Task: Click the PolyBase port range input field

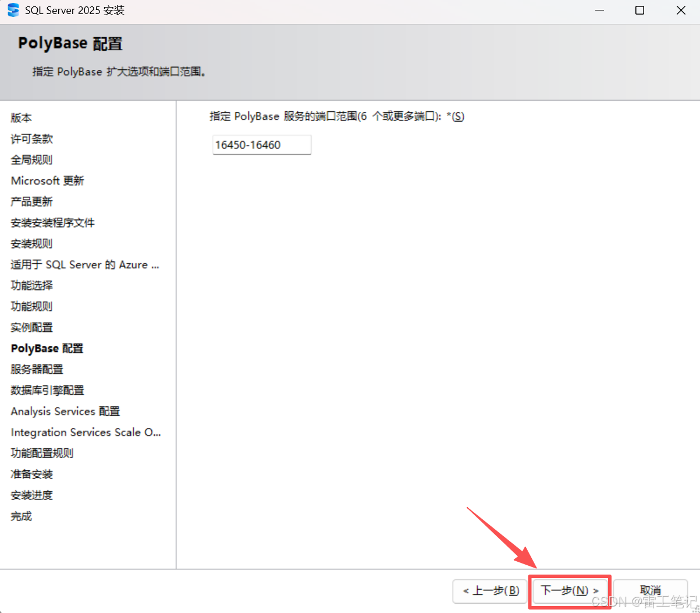Action: click(262, 145)
